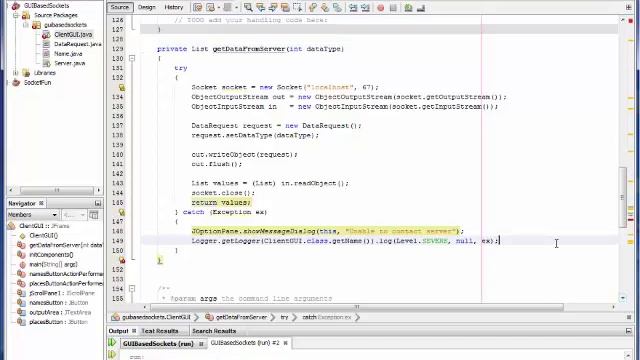This screenshot has height=360, width=640.
Task: Select Name.java in project tree
Action: (x=68, y=54)
